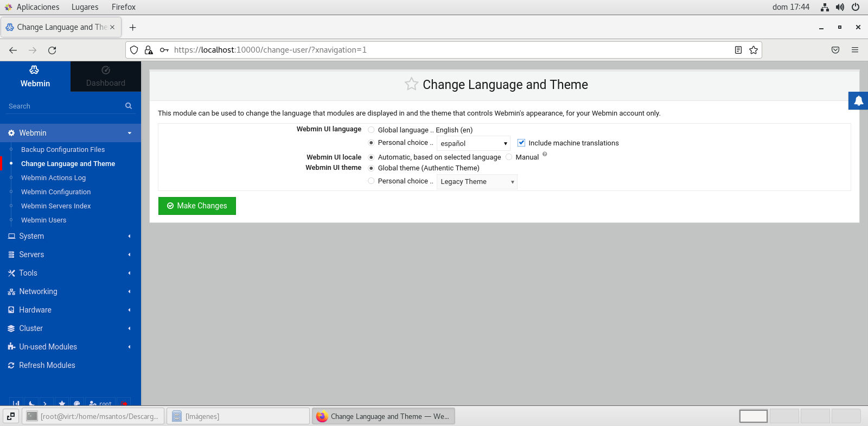The height and width of the screenshot is (426, 868).
Task: Open the Firefox hamburger menu
Action: [x=855, y=50]
